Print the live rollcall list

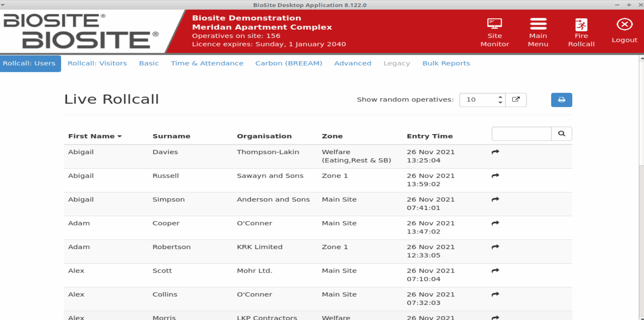click(562, 100)
